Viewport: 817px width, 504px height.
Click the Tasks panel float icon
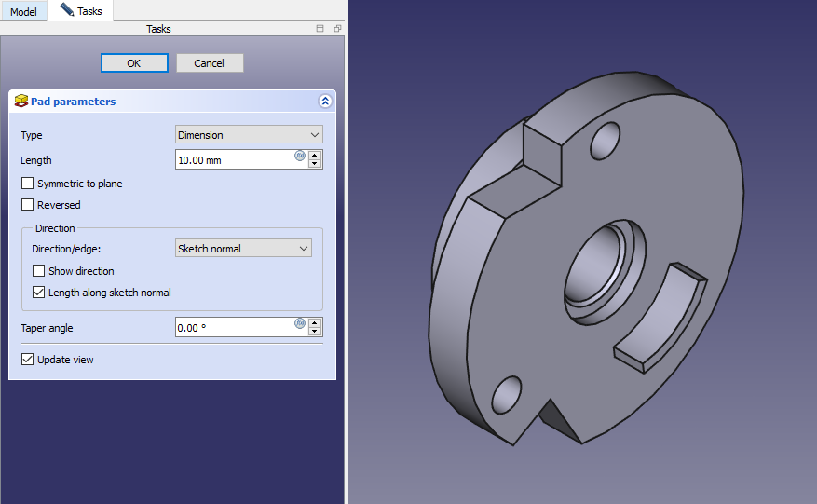[336, 29]
